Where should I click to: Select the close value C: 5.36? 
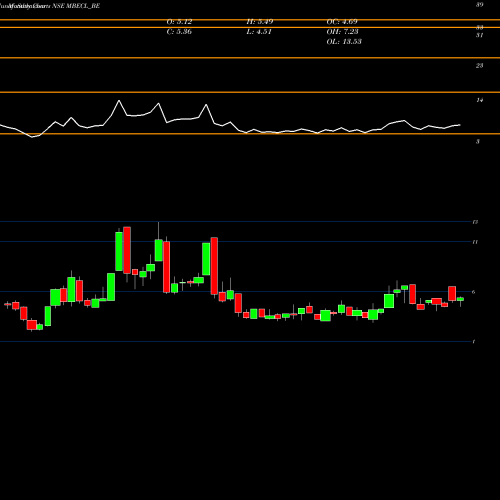(179, 32)
